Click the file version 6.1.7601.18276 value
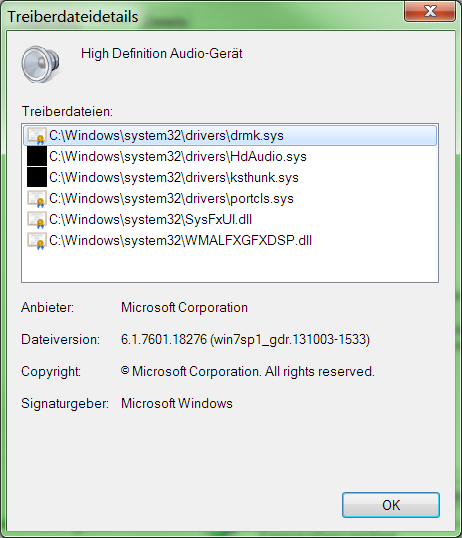Viewport: 462px width, 538px height. click(245, 339)
